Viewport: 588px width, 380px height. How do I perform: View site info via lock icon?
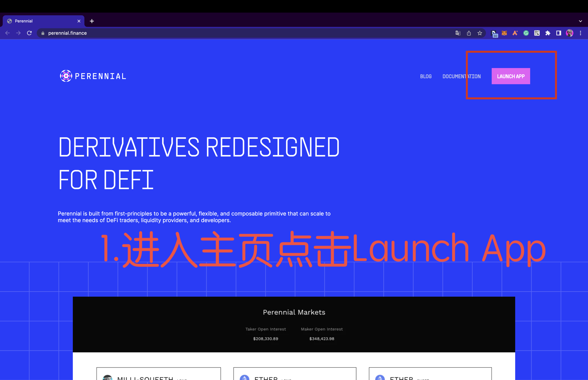tap(43, 33)
